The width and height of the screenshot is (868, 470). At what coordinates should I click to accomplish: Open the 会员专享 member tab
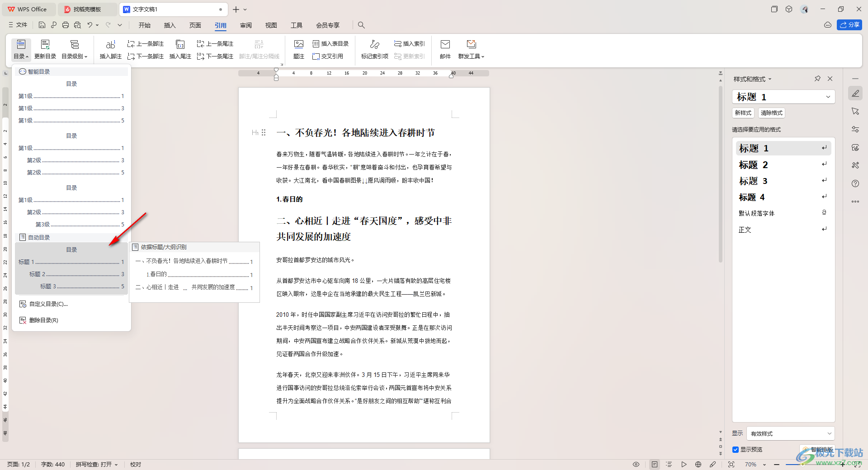[x=328, y=25]
